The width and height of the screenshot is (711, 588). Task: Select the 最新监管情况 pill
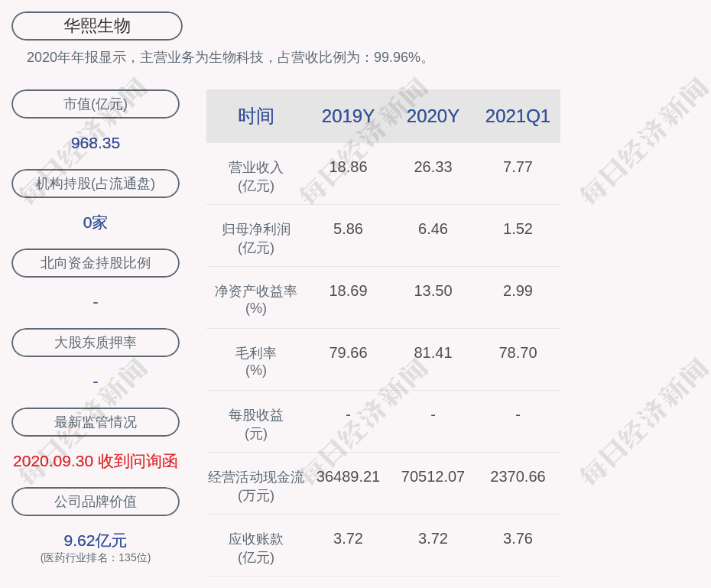[x=96, y=422]
